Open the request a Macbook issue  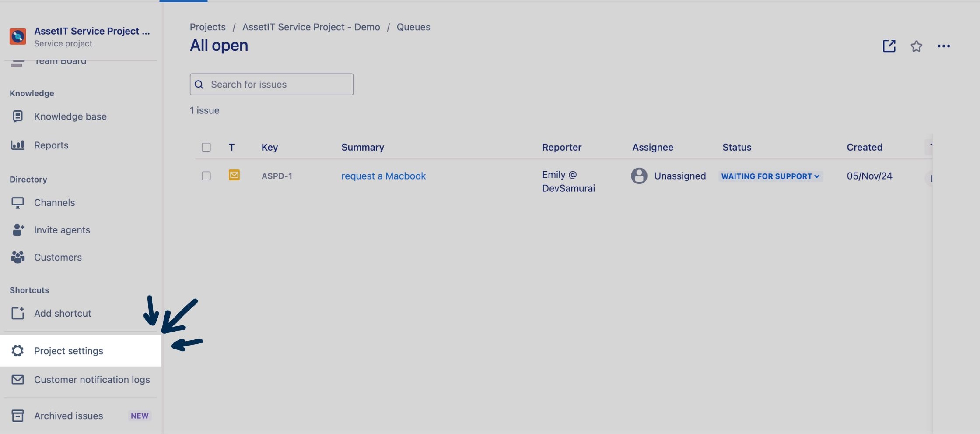383,176
